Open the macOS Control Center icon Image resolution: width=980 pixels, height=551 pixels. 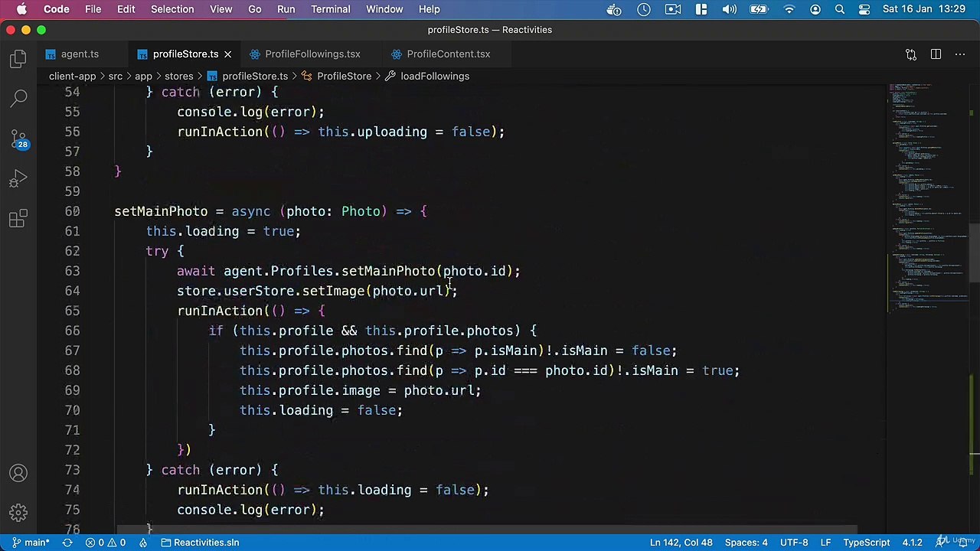coord(864,9)
